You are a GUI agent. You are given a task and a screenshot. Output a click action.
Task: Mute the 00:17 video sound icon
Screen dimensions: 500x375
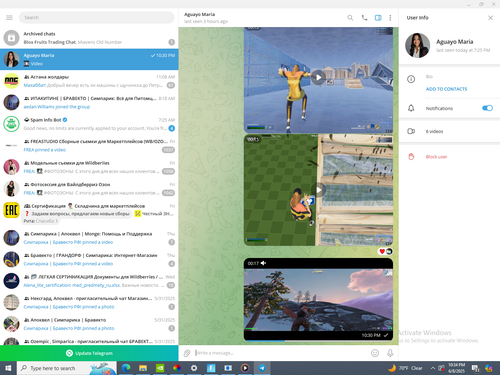[x=264, y=263]
